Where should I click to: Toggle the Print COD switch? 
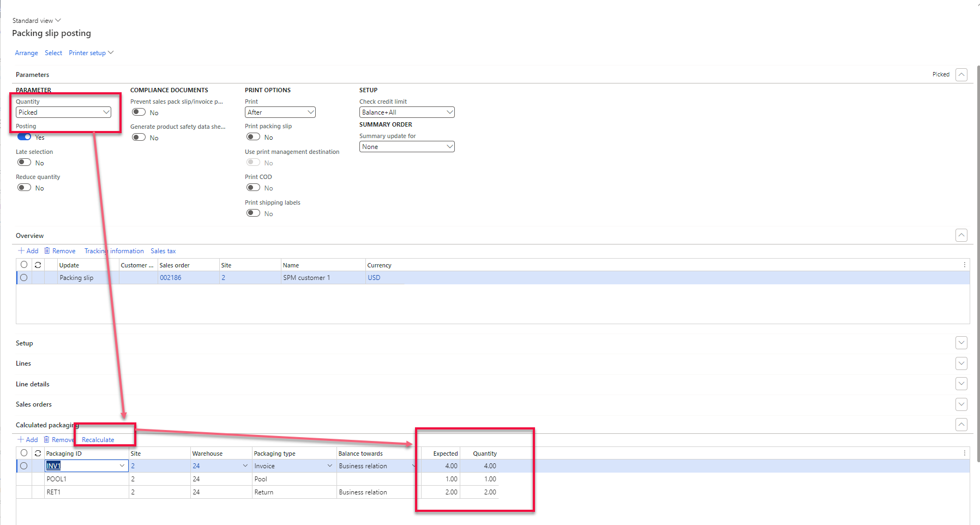pos(254,188)
